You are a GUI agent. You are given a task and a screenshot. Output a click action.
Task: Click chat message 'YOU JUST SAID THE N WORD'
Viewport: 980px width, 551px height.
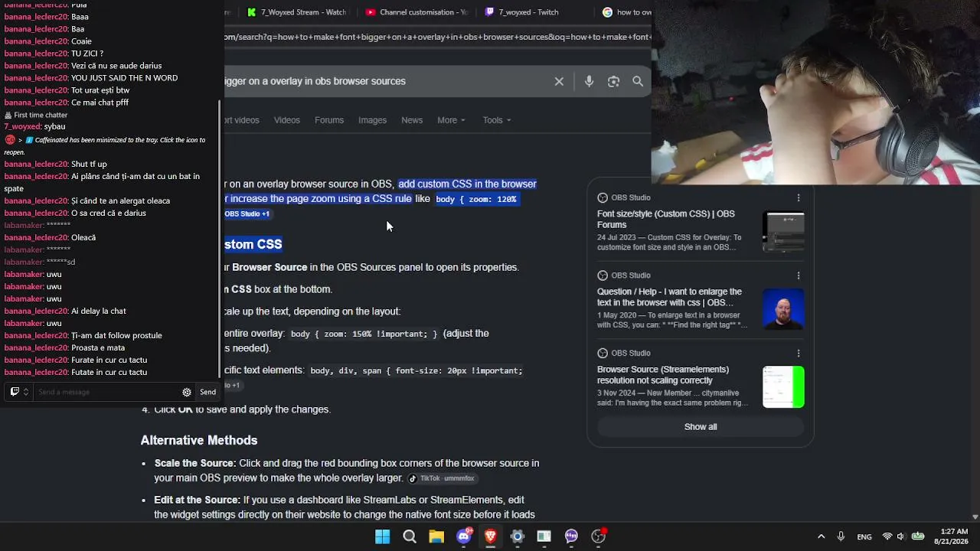point(124,78)
